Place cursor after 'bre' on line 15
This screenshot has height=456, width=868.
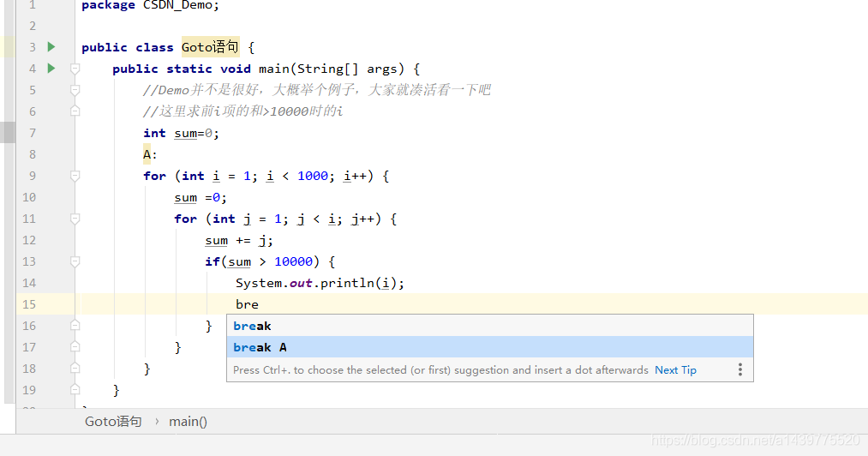pyautogui.click(x=259, y=304)
